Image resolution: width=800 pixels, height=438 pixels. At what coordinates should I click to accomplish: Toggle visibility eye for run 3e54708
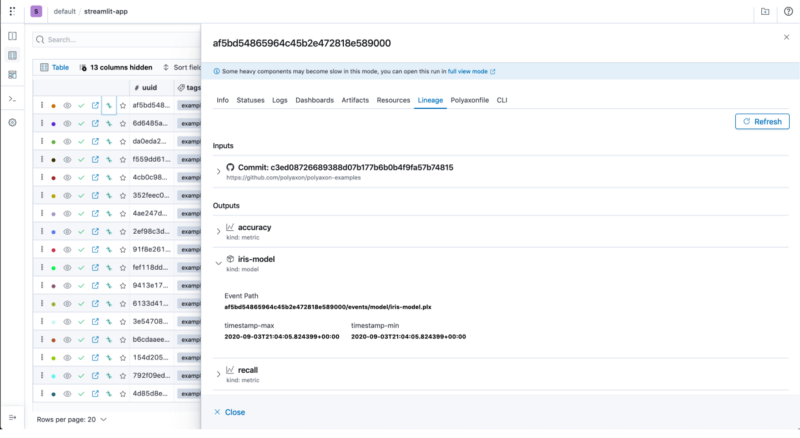tap(67, 322)
